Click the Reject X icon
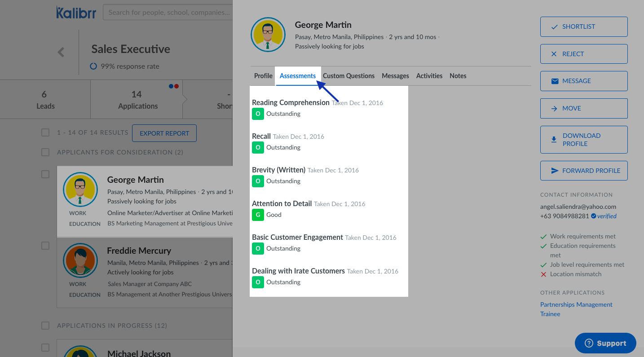 click(x=554, y=54)
